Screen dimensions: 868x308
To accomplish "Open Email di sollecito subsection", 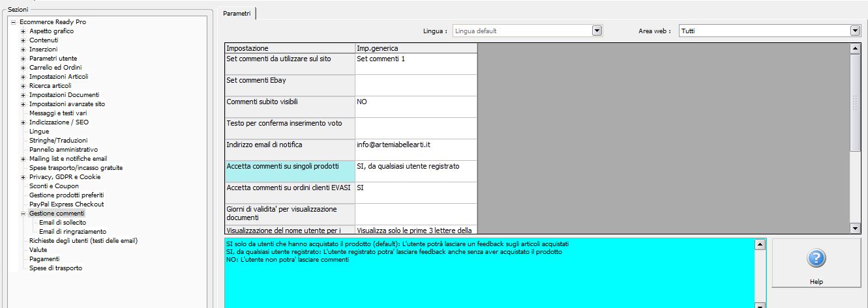I will coord(62,223).
